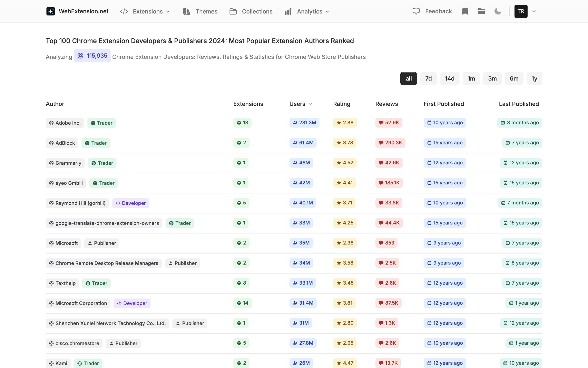Select the 'all' time range filter
The width and height of the screenshot is (588, 368).
tap(409, 78)
